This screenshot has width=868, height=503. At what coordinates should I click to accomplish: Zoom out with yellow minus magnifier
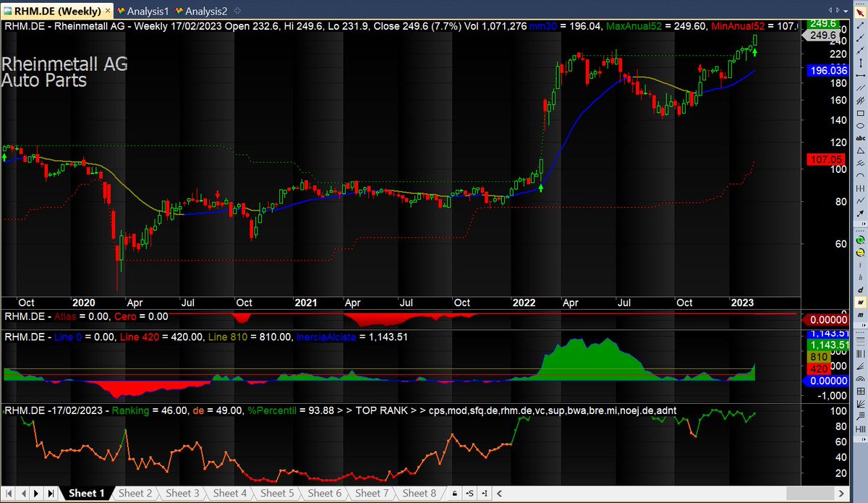[x=861, y=252]
